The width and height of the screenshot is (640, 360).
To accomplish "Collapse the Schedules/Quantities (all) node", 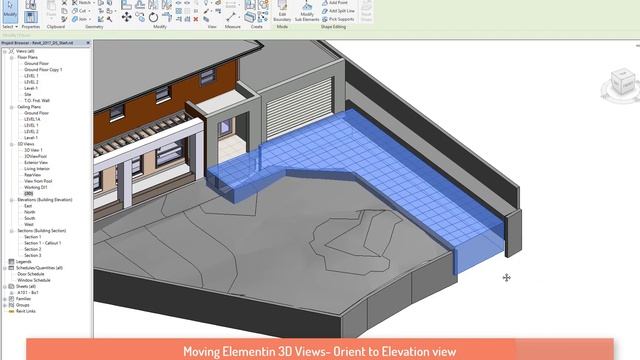I will tap(5, 268).
